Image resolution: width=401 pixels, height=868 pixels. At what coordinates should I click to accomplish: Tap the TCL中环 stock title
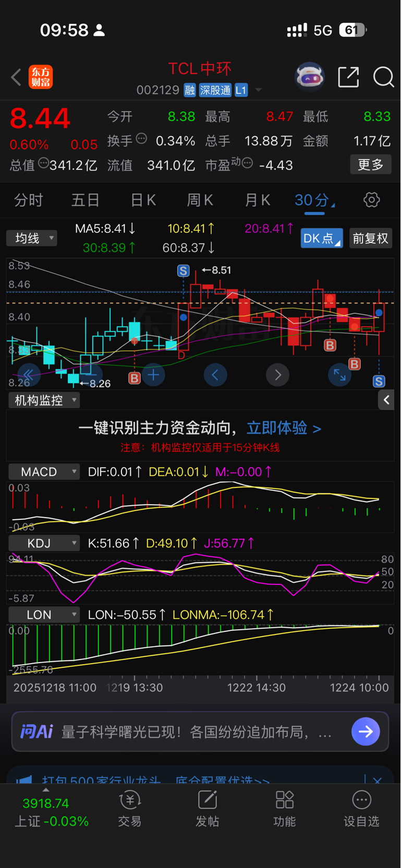coord(200,69)
